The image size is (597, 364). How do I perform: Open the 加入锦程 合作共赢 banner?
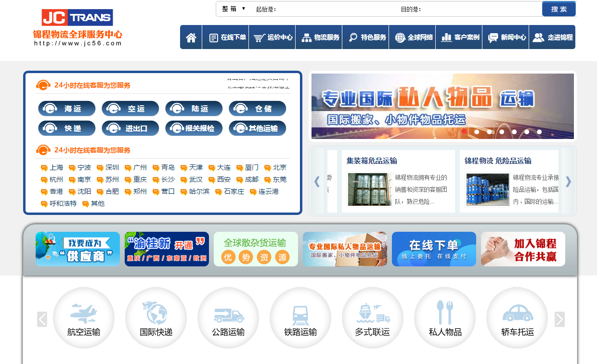coord(523,249)
